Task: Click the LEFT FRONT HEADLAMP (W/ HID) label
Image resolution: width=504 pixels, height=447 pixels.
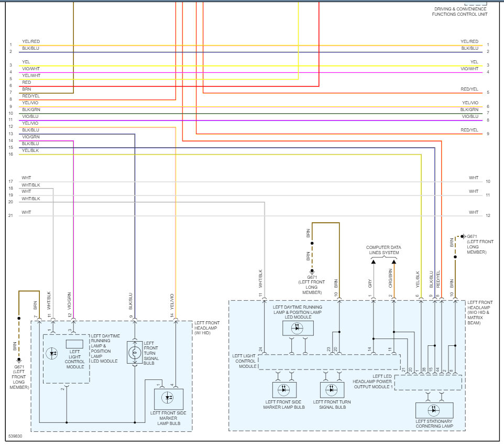Action: (206, 328)
